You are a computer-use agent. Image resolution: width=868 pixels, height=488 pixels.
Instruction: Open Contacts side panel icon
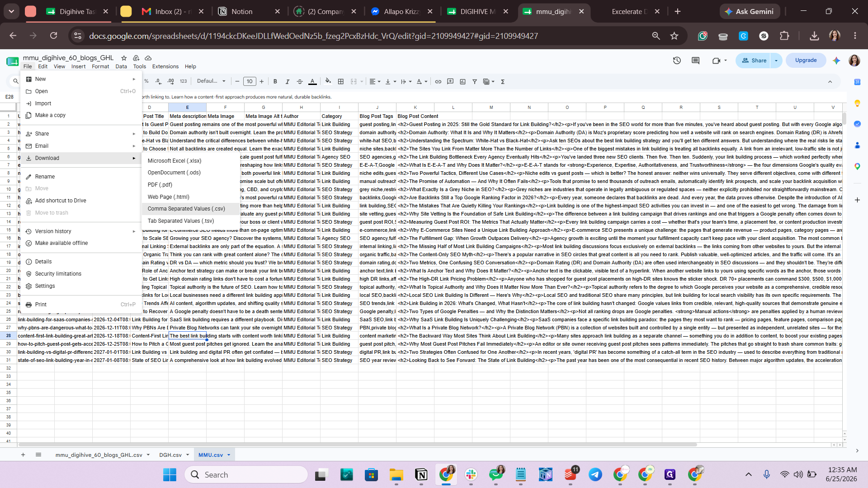click(857, 145)
